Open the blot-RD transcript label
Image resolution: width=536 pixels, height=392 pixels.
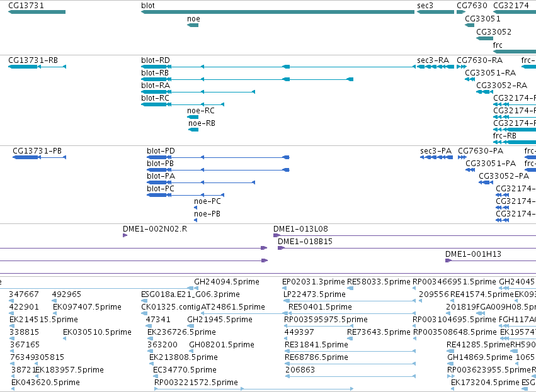click(155, 60)
